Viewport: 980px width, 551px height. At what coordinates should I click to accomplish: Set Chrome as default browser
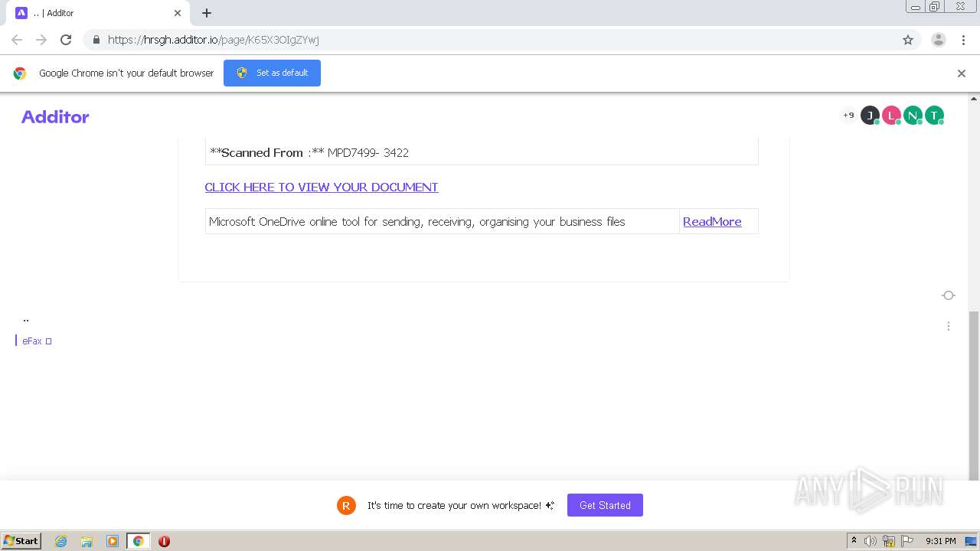272,73
